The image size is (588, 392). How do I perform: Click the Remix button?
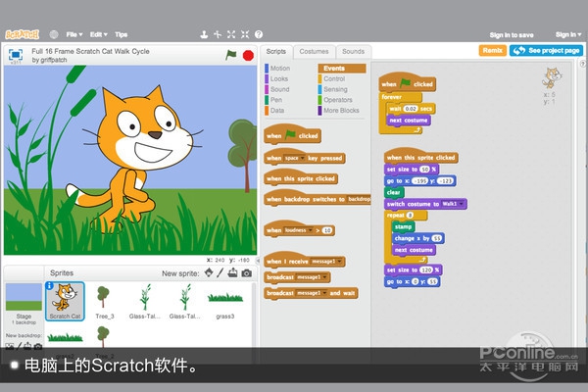(x=492, y=50)
